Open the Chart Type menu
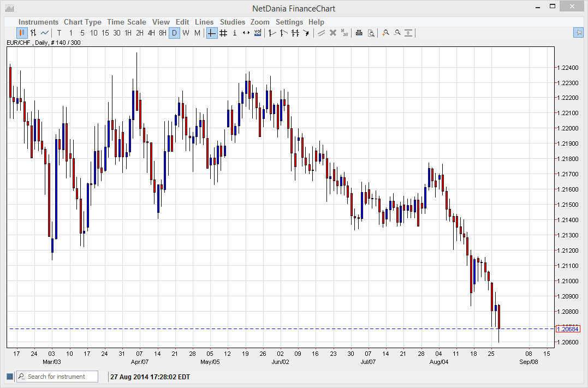The height and width of the screenshot is (388, 588). click(82, 22)
